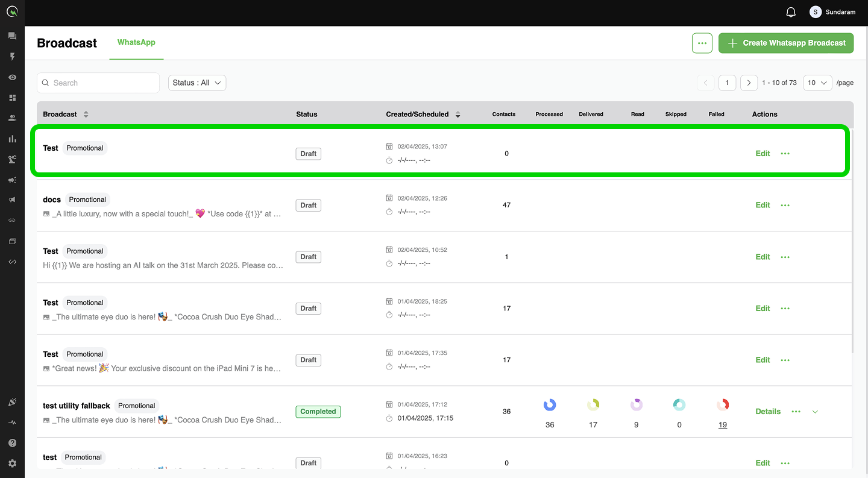The width and height of the screenshot is (868, 478).
Task: Click into the Search broadcast field
Action: click(98, 83)
